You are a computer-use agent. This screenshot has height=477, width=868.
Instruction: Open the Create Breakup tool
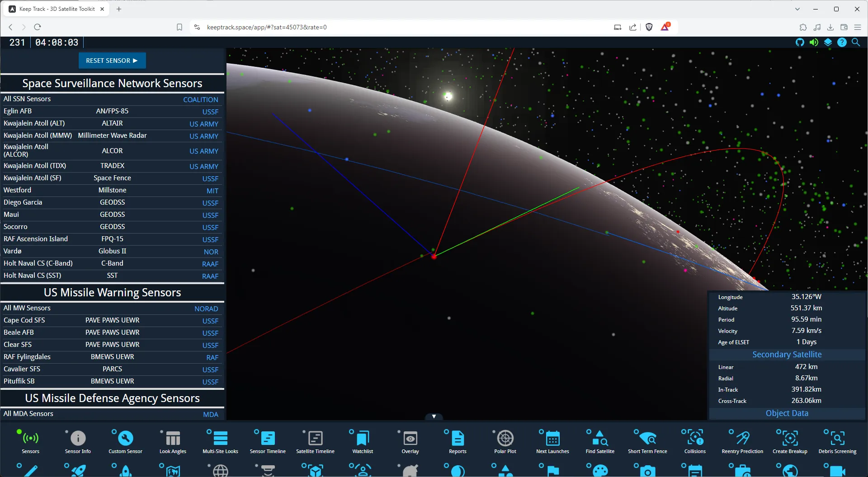790,442
